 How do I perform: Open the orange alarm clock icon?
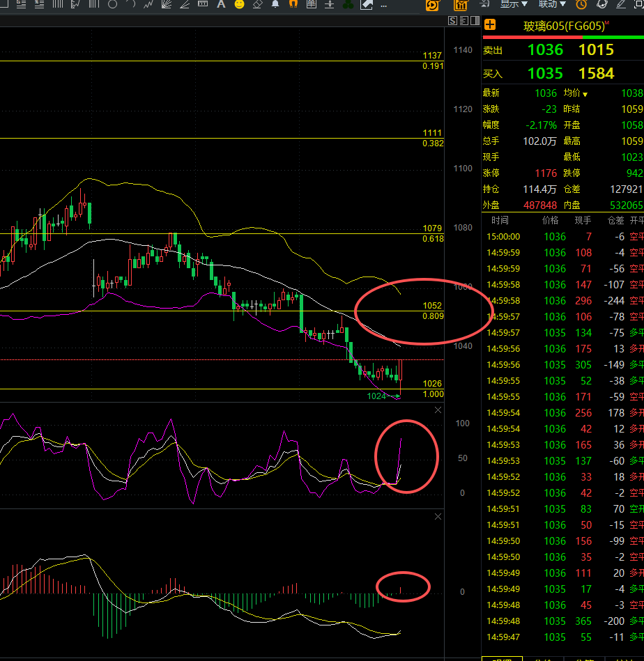(581, 5)
